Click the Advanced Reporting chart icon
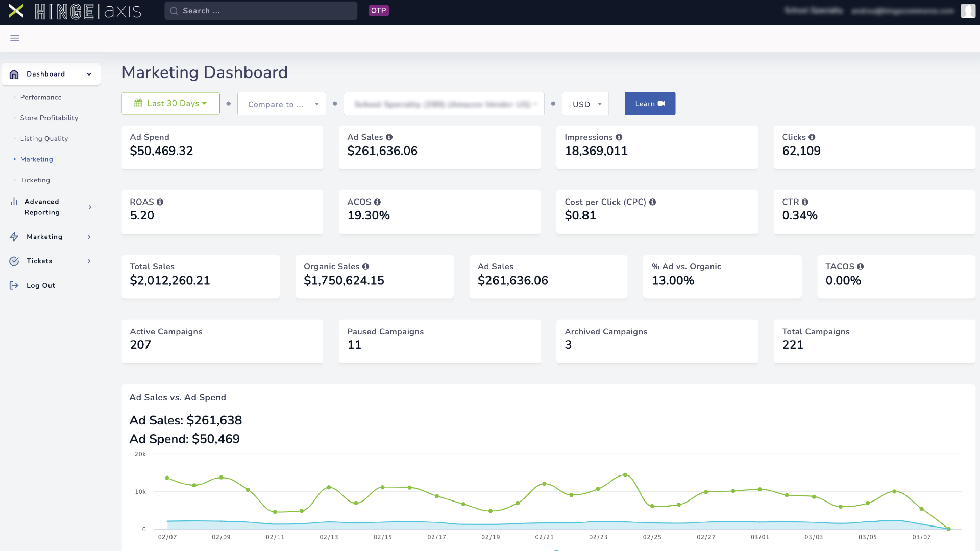This screenshot has height=551, width=980. [14, 202]
